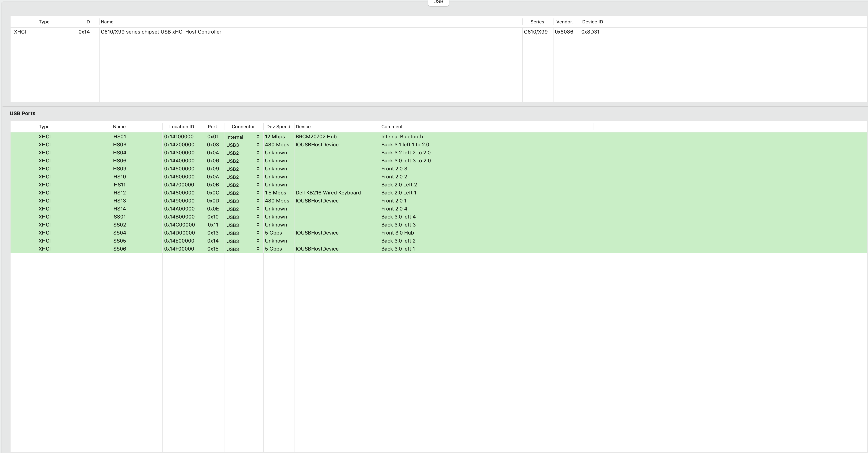This screenshot has width=868, height=453.
Task: Edit the Back 3.0 left 2 comment
Action: (x=398, y=241)
